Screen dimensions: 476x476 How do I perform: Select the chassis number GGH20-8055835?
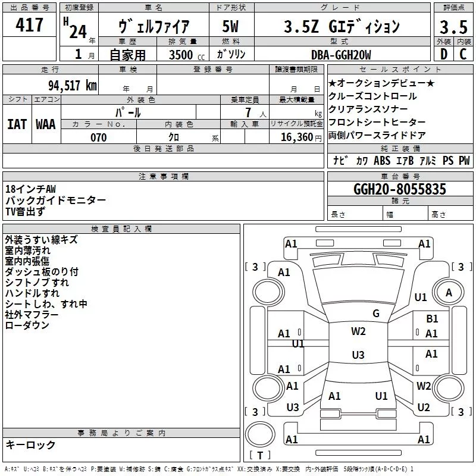(x=400, y=189)
